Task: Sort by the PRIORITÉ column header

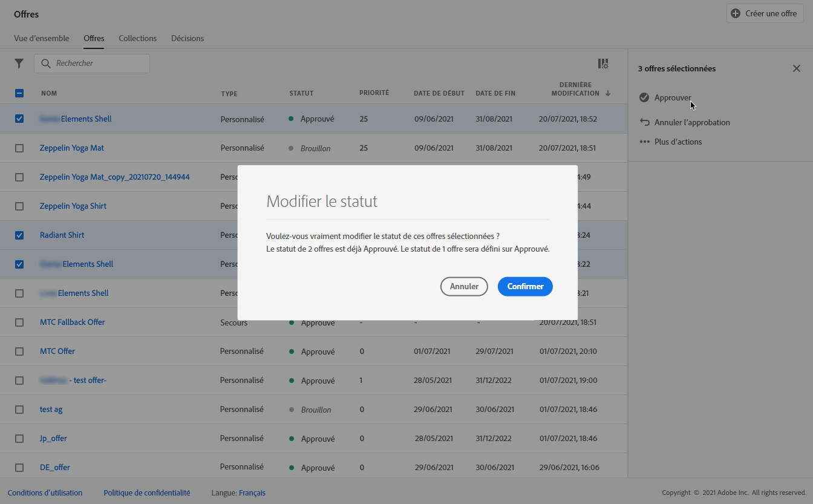Action: point(374,93)
